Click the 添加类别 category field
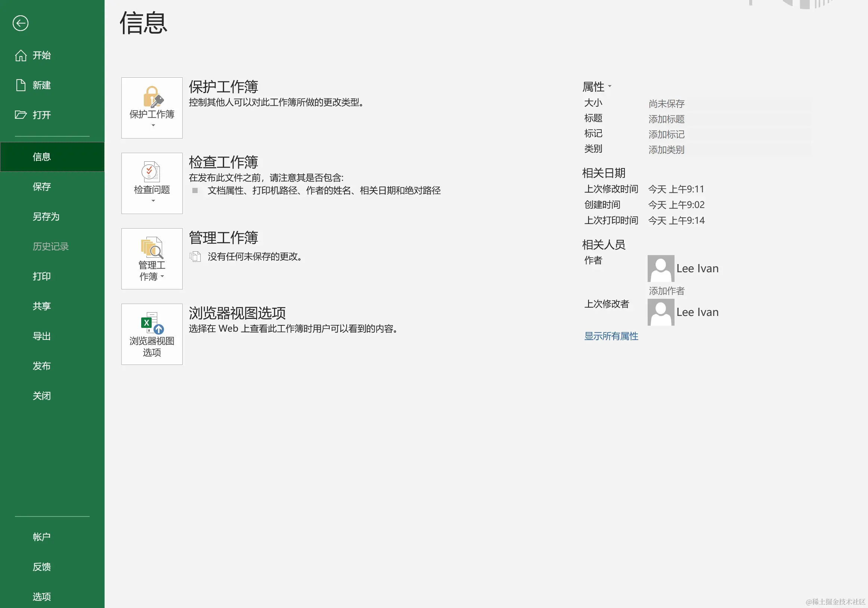Screen dimensions: 868x608 pos(666,150)
